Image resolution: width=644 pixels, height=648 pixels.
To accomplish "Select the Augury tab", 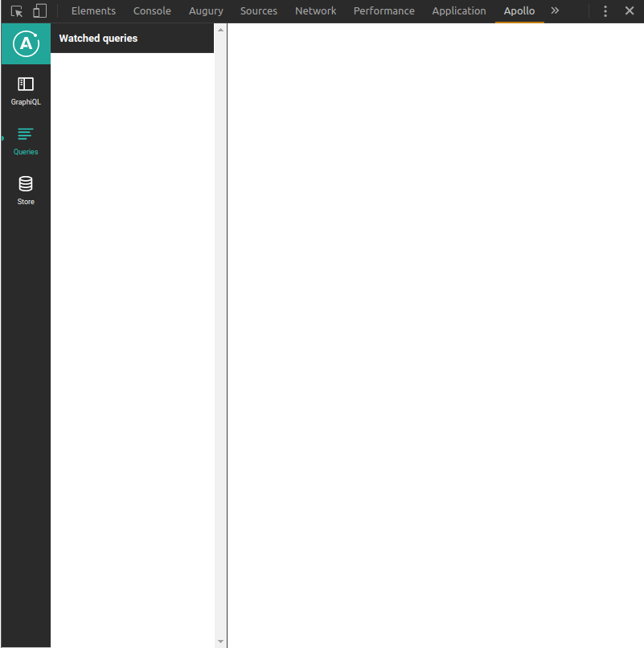I will tap(206, 10).
